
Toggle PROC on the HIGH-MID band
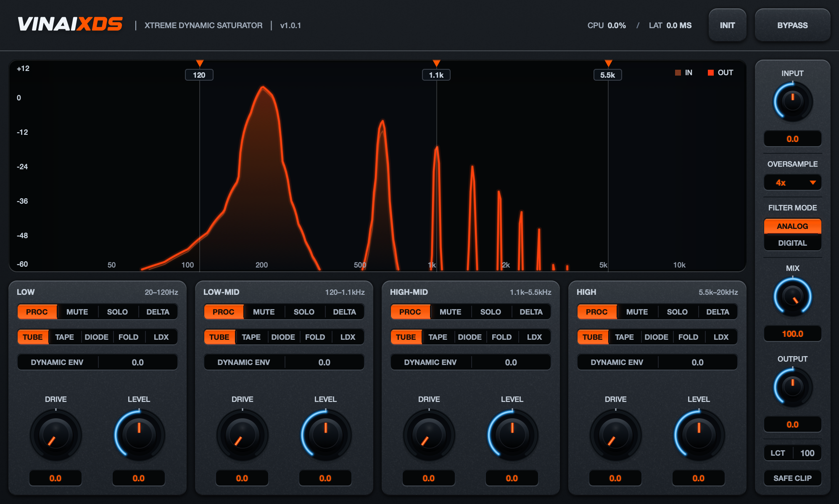click(410, 312)
